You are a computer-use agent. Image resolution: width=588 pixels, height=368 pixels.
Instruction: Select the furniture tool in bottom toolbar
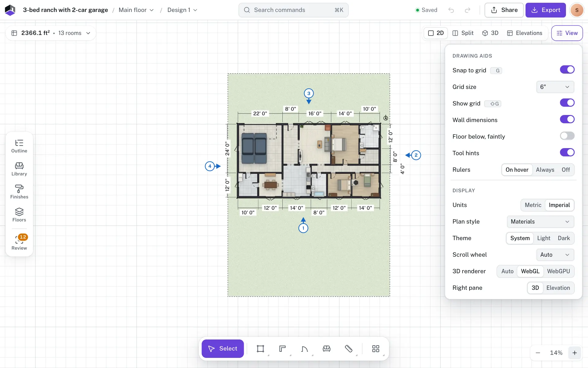click(326, 349)
